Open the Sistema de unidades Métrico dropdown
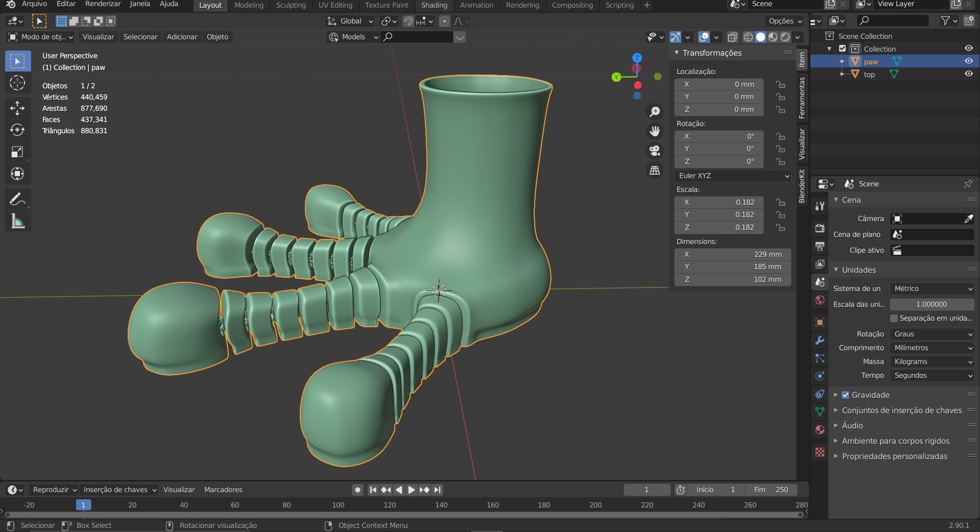 [932, 288]
